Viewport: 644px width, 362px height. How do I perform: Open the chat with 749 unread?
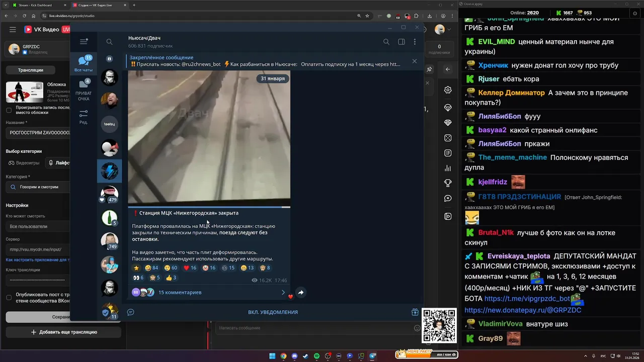(x=109, y=241)
